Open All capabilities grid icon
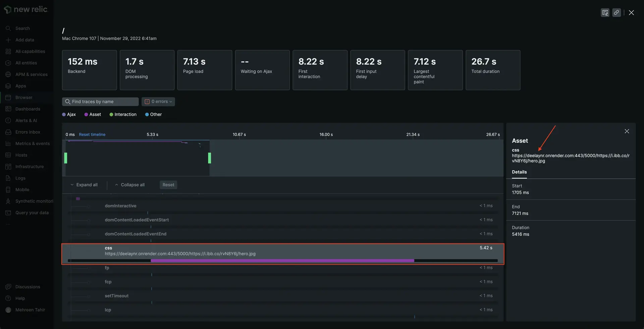The width and height of the screenshot is (644, 329). click(x=8, y=51)
